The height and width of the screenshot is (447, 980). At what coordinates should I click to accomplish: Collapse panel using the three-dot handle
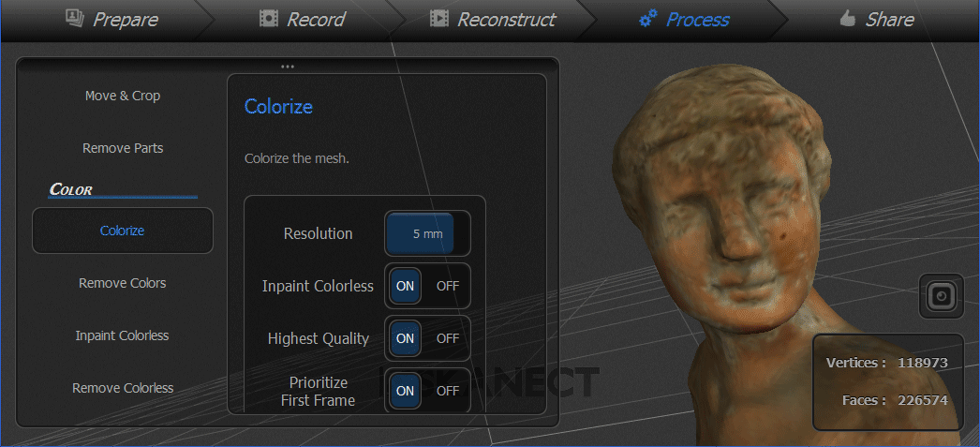point(288,67)
